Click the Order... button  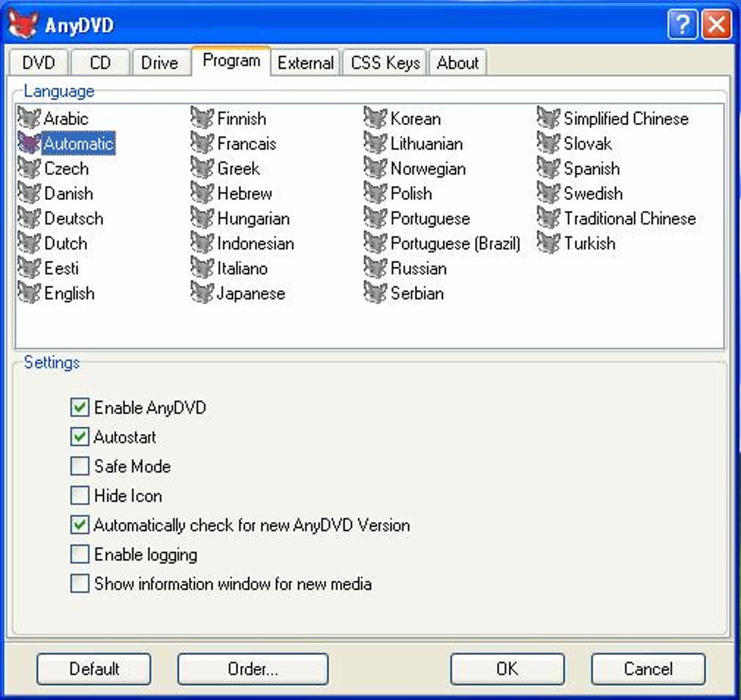(253, 669)
